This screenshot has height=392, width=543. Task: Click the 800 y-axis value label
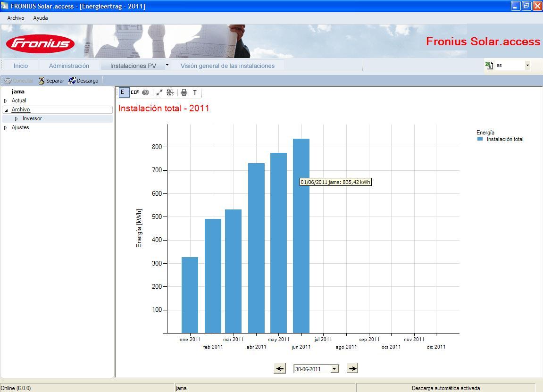point(157,147)
